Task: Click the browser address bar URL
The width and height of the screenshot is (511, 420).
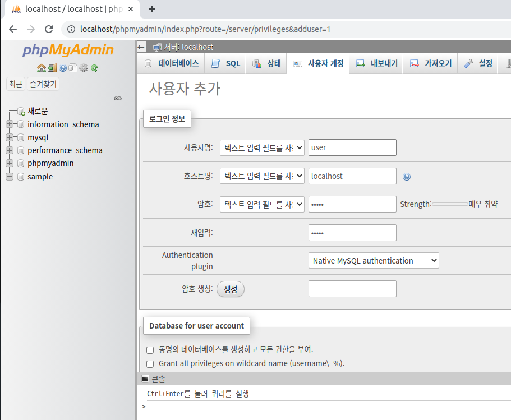Action: [205, 29]
